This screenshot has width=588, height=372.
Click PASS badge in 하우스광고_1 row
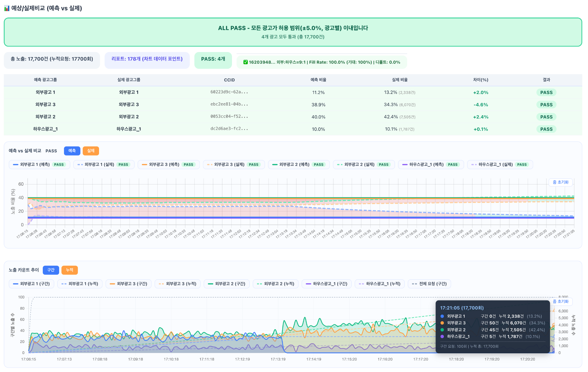546,129
